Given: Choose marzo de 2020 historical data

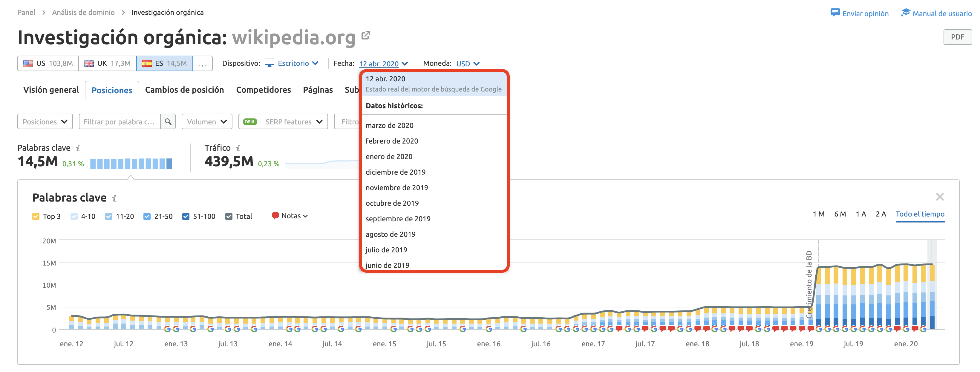Looking at the screenshot, I should pyautogui.click(x=434, y=125).
